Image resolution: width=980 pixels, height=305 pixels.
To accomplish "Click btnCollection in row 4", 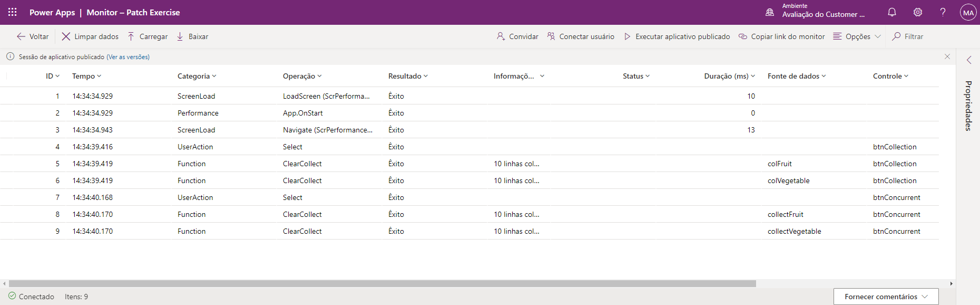I will coord(895,147).
